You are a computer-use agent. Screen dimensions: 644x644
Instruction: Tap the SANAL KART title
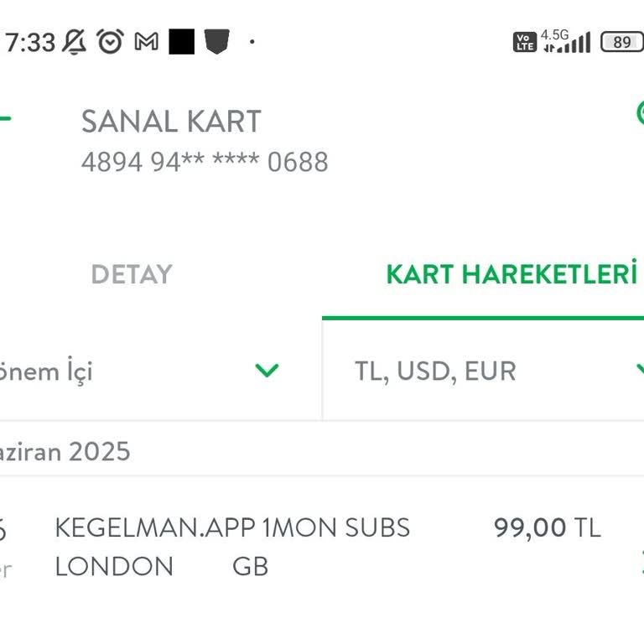click(171, 122)
